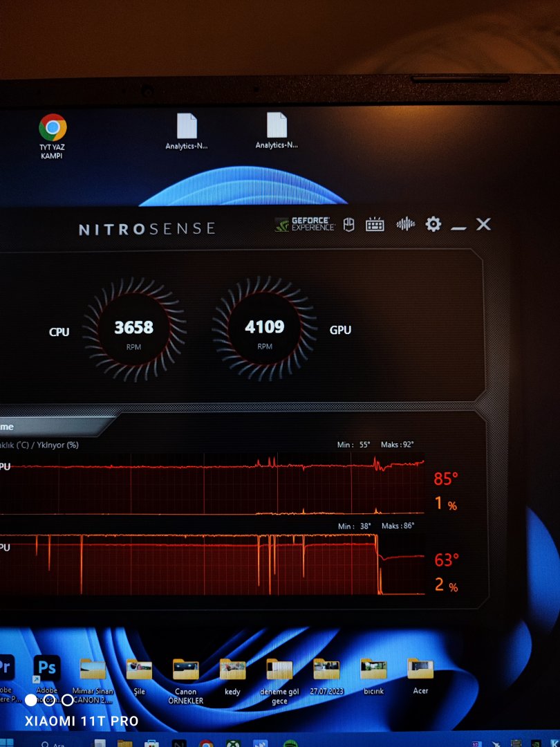
Task: Click the Xbox icon in the taskbar
Action: click(x=234, y=743)
